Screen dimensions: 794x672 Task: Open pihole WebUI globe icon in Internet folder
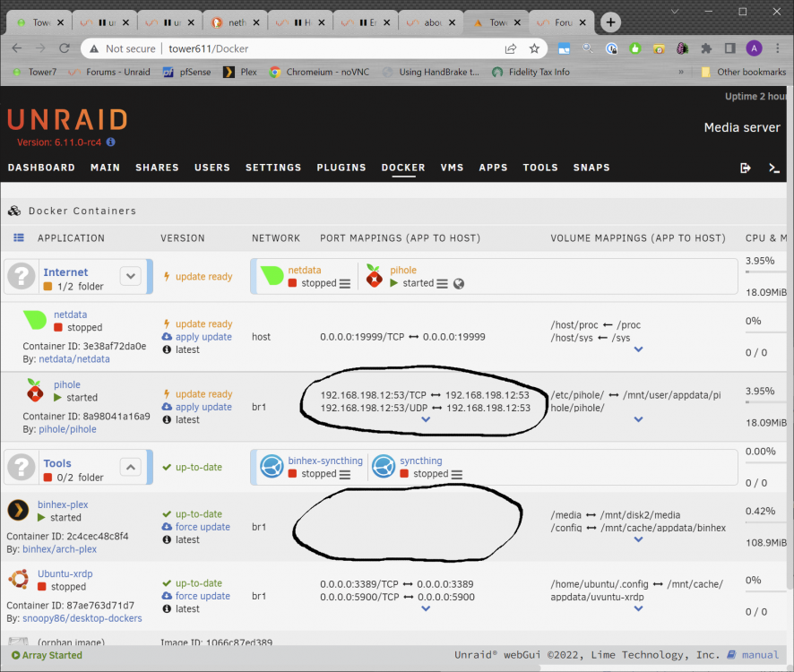click(x=459, y=284)
